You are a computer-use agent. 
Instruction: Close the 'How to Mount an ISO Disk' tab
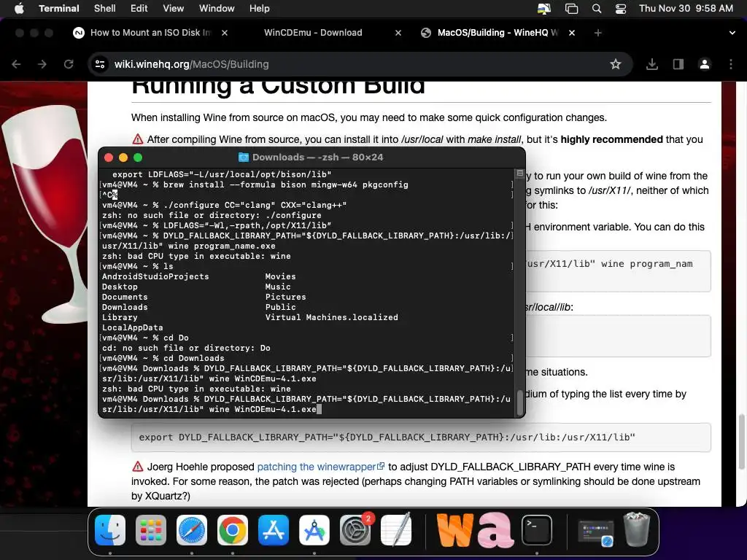(x=225, y=33)
